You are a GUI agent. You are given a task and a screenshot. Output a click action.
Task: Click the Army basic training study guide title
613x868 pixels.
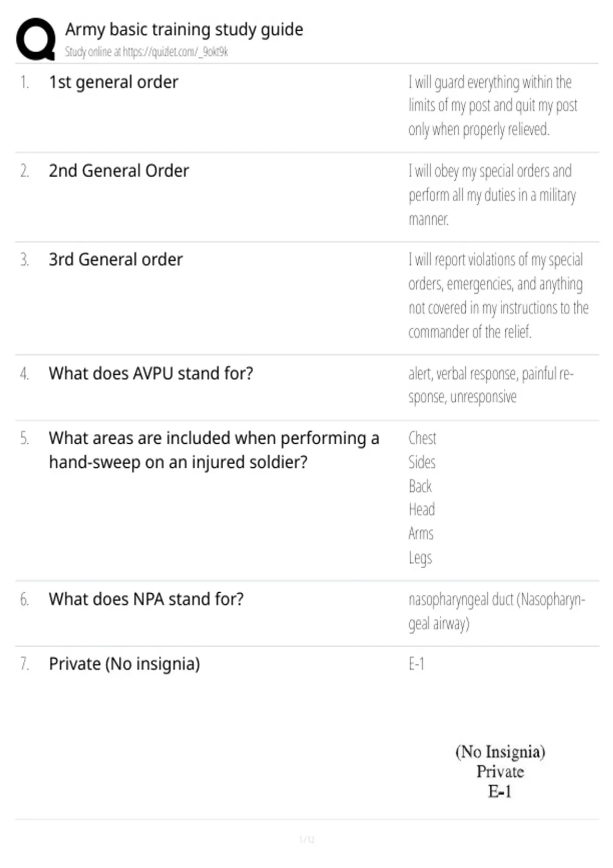click(x=184, y=30)
